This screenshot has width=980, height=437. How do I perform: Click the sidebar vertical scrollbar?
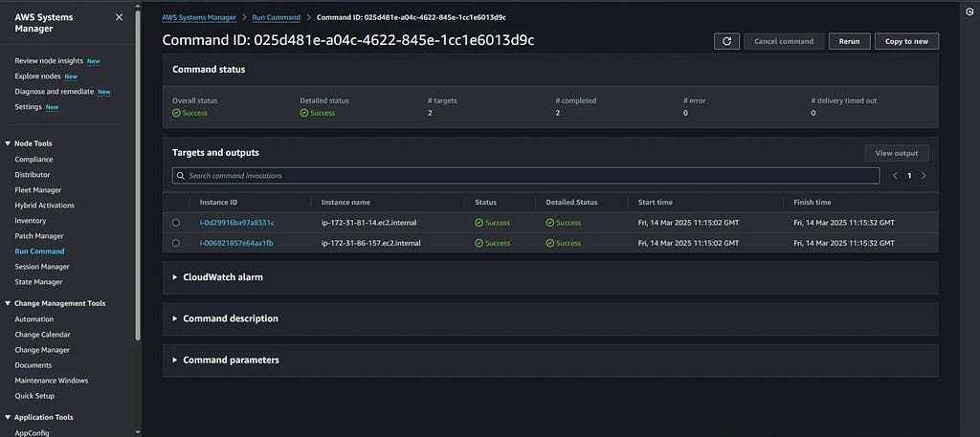coord(138,175)
